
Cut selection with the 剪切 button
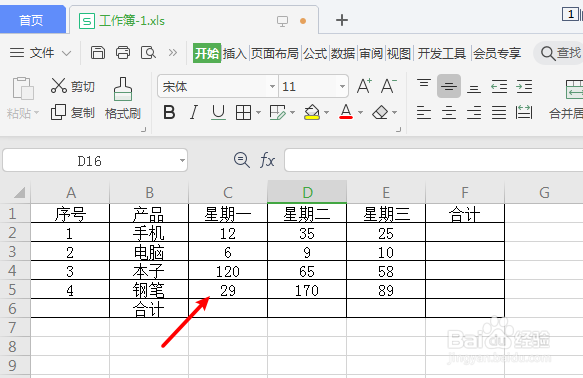click(x=73, y=86)
